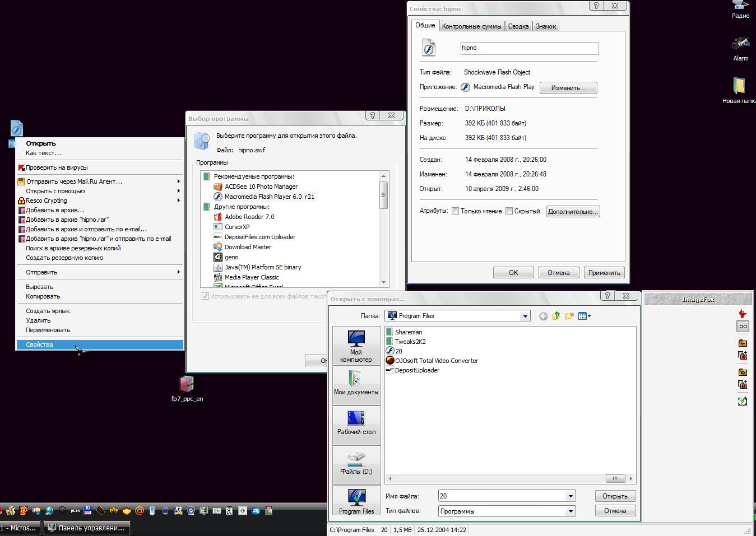
Task: Enable the Скрытый attribute checkbox
Action: click(x=509, y=211)
